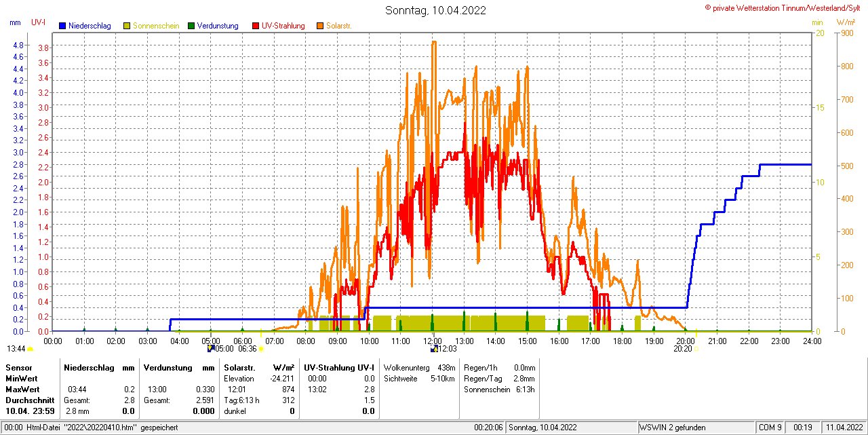Viewport: 868px width, 435px height.
Task: Click the 00:20:06 status bar timer
Action: (x=488, y=428)
